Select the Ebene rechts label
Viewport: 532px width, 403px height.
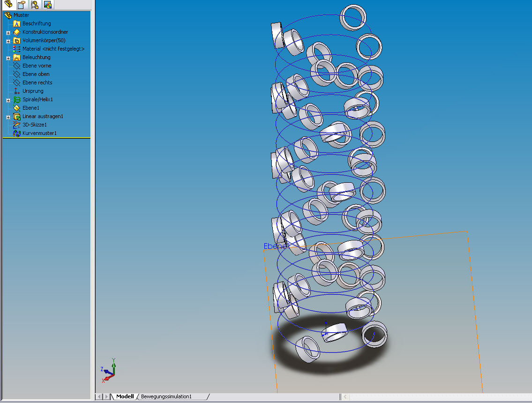click(37, 83)
